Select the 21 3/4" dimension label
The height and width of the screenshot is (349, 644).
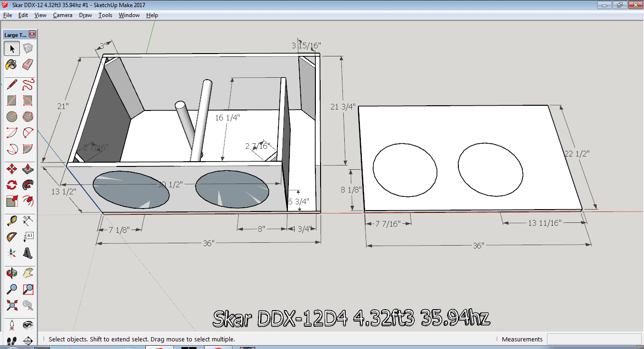click(x=343, y=107)
